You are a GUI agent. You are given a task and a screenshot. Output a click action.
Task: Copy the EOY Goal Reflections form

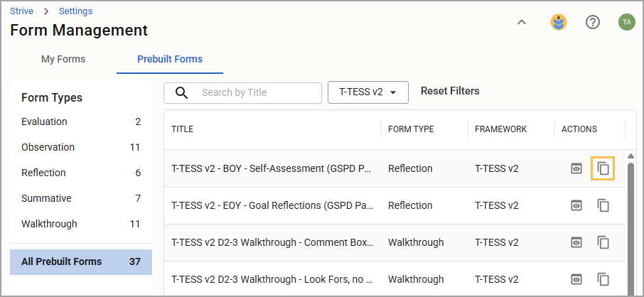pos(603,205)
